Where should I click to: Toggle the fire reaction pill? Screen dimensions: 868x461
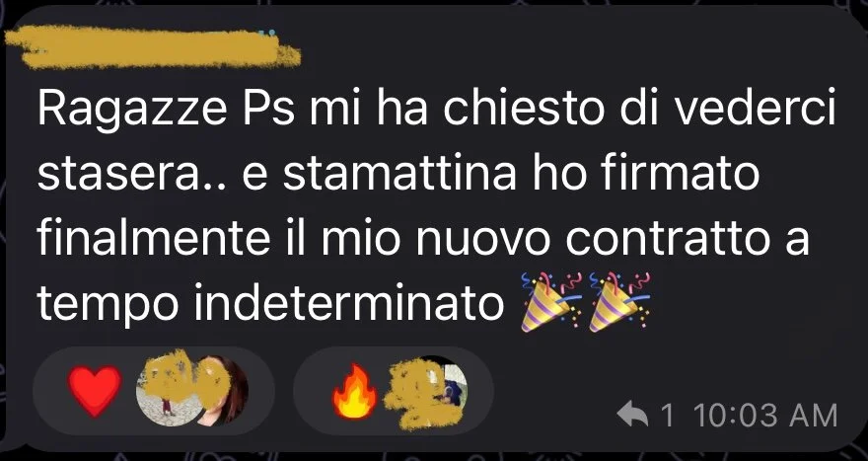pos(394,391)
